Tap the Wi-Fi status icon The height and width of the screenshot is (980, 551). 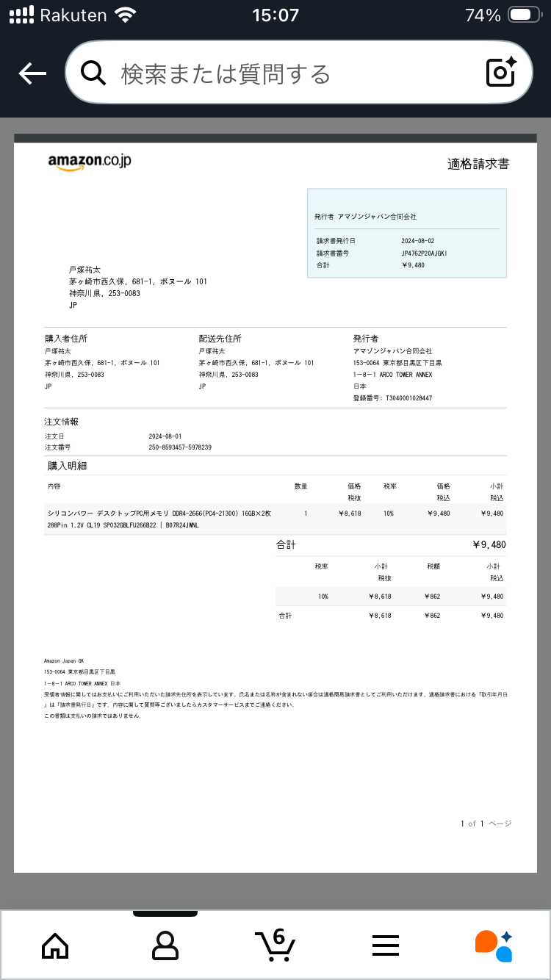[126, 15]
